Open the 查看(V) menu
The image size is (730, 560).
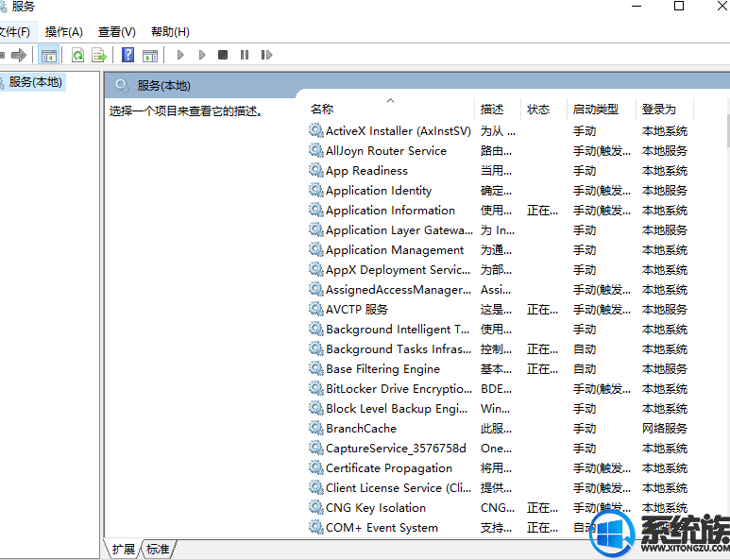click(x=117, y=32)
